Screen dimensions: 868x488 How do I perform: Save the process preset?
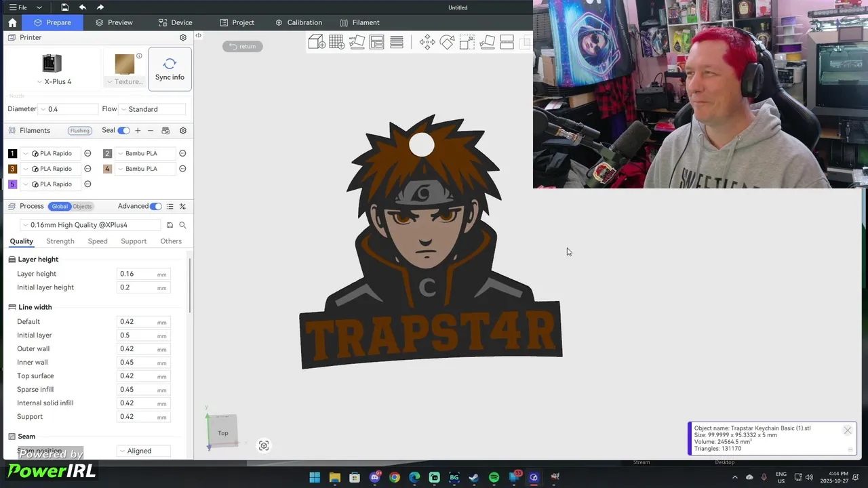coord(170,225)
